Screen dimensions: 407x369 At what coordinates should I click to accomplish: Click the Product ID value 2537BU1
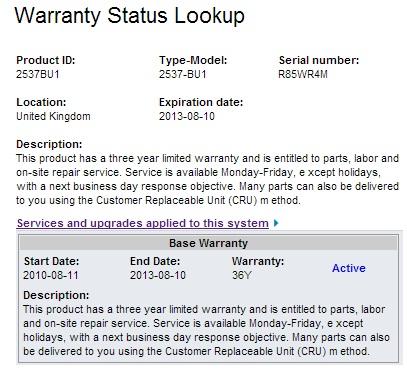[38, 74]
